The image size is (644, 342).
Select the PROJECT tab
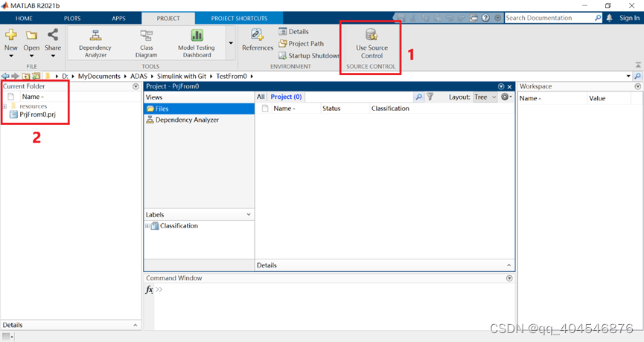pos(168,18)
